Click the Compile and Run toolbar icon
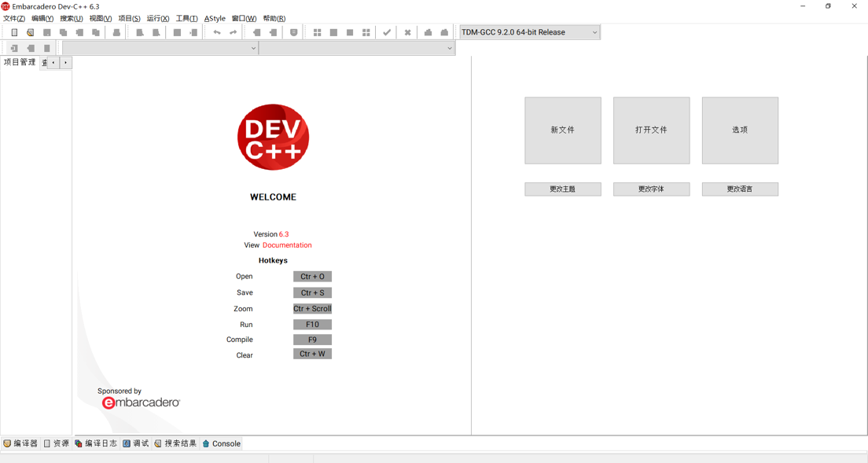The image size is (868, 463). coord(350,33)
